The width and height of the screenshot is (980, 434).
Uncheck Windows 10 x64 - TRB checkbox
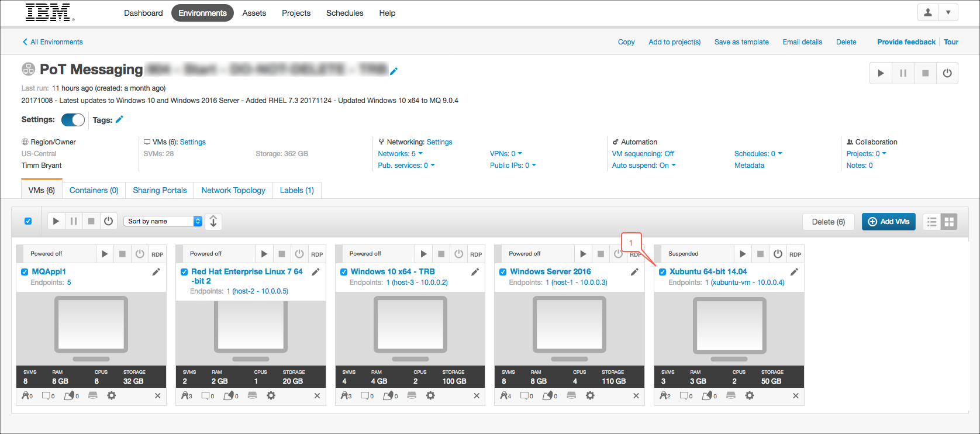pyautogui.click(x=344, y=272)
